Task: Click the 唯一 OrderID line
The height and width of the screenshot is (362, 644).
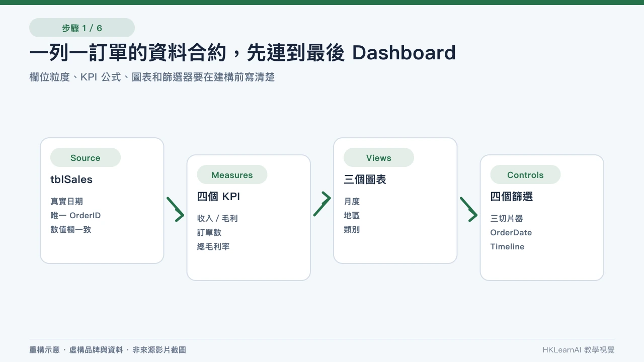Action: (75, 215)
